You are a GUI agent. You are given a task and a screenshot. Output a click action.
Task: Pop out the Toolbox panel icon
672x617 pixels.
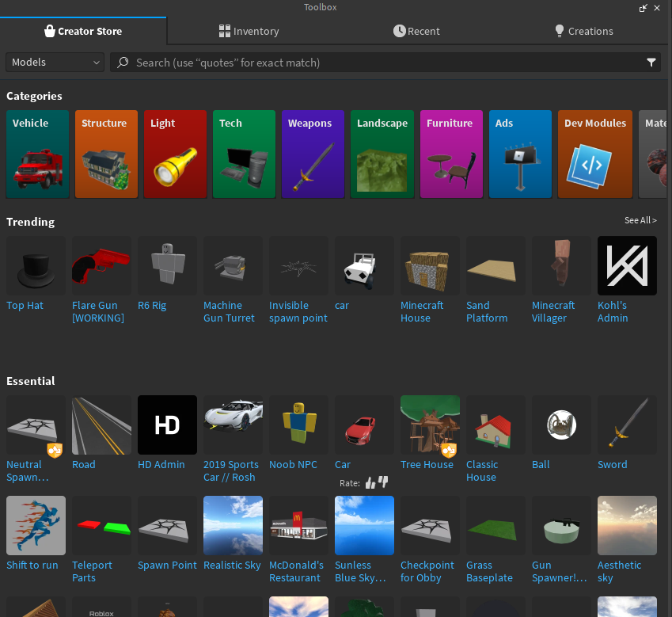click(x=643, y=8)
